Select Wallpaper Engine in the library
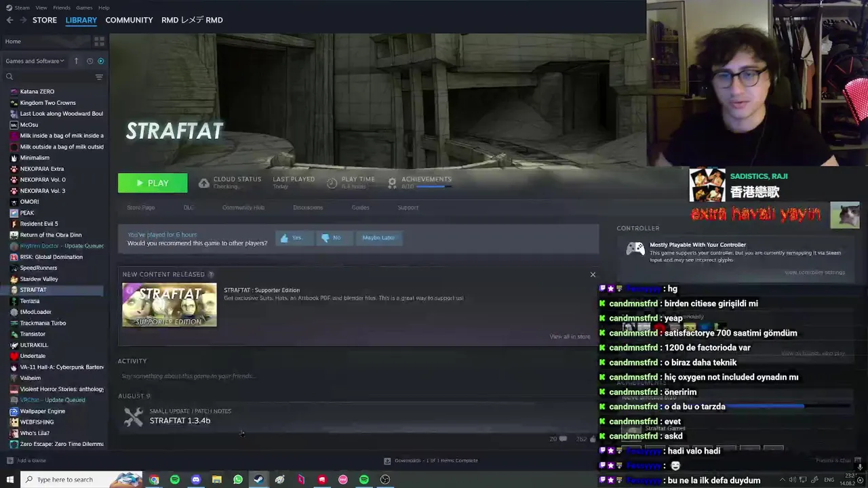The image size is (868, 488). (x=42, y=411)
